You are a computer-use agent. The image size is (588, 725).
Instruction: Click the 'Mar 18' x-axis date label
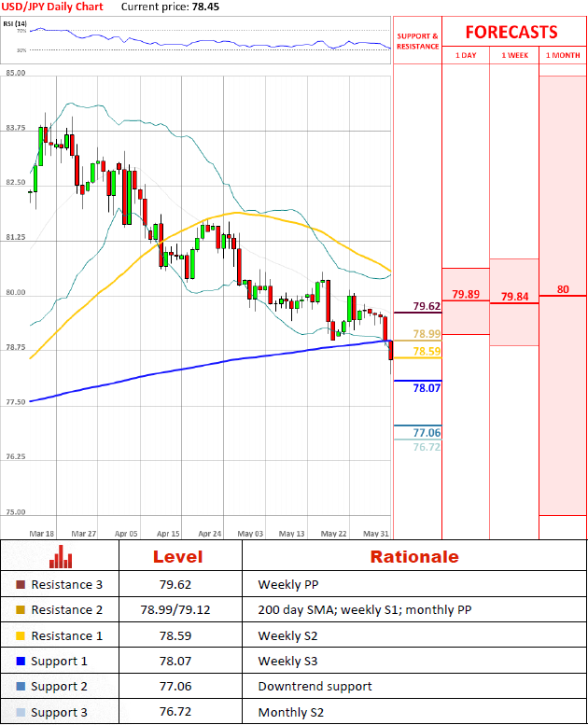[x=42, y=534]
